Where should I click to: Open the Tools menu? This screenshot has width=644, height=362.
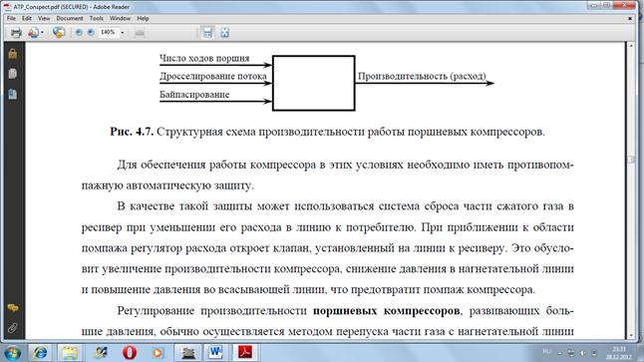96,19
